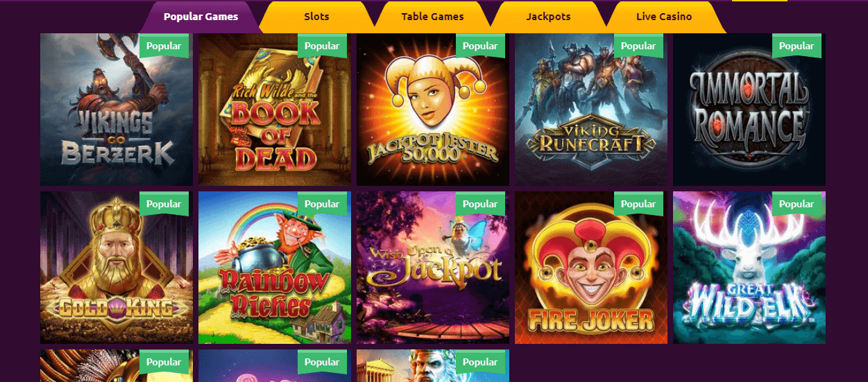Click the Popular badge on Fire Joker
868x382 pixels.
coord(638,204)
